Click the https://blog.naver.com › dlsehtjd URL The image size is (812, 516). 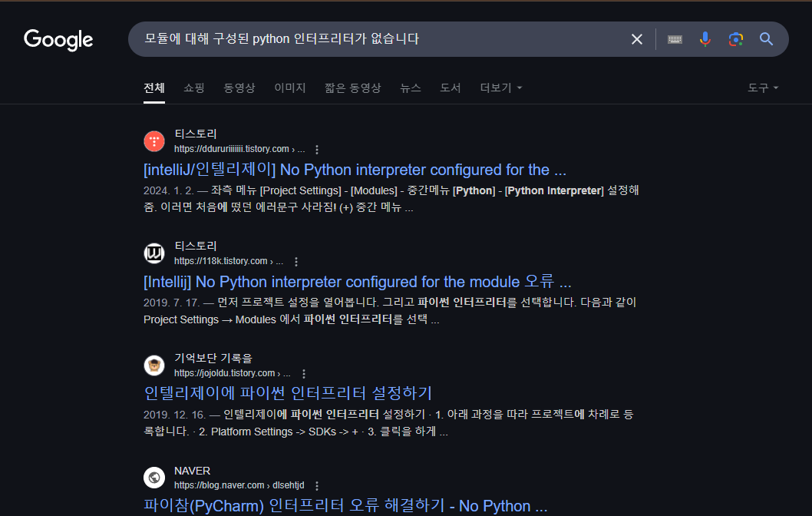[239, 485]
